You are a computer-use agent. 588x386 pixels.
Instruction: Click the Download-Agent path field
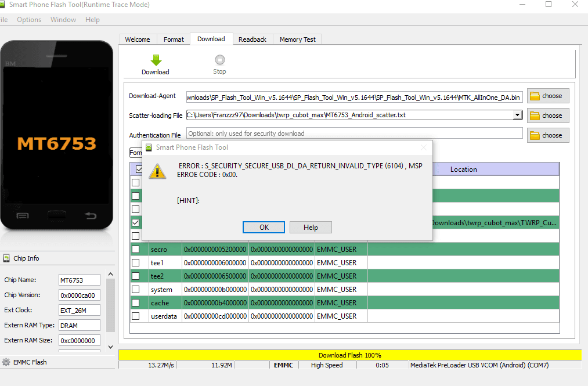(354, 97)
